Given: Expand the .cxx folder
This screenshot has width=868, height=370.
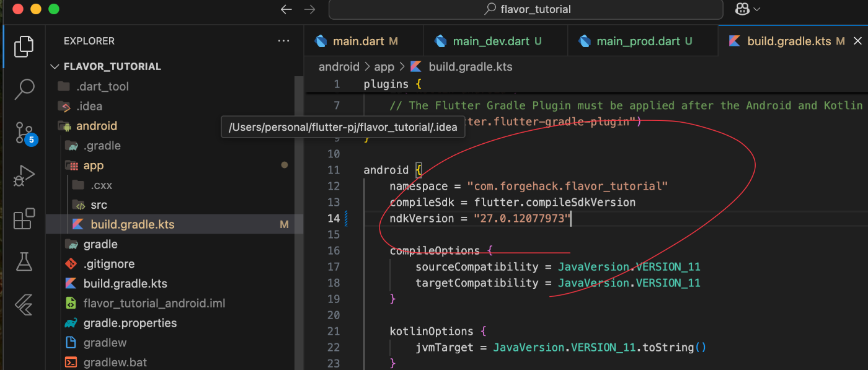Looking at the screenshot, I should point(101,185).
